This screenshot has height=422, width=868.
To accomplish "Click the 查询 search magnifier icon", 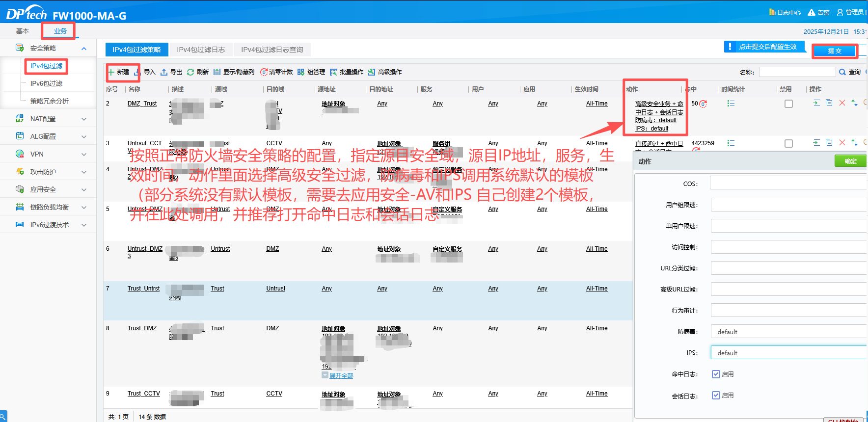I will point(842,72).
